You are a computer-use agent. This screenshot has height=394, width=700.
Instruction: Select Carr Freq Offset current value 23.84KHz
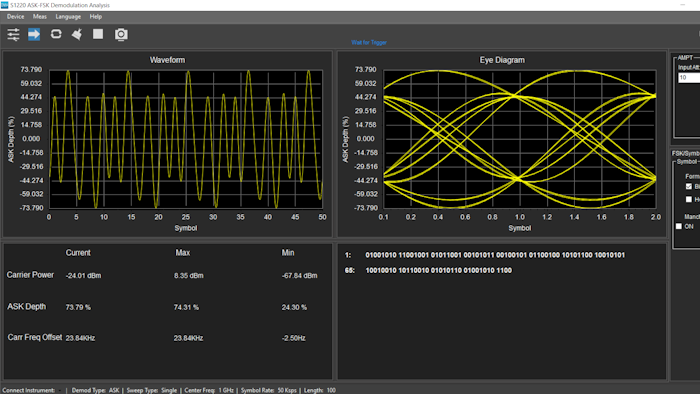point(80,338)
